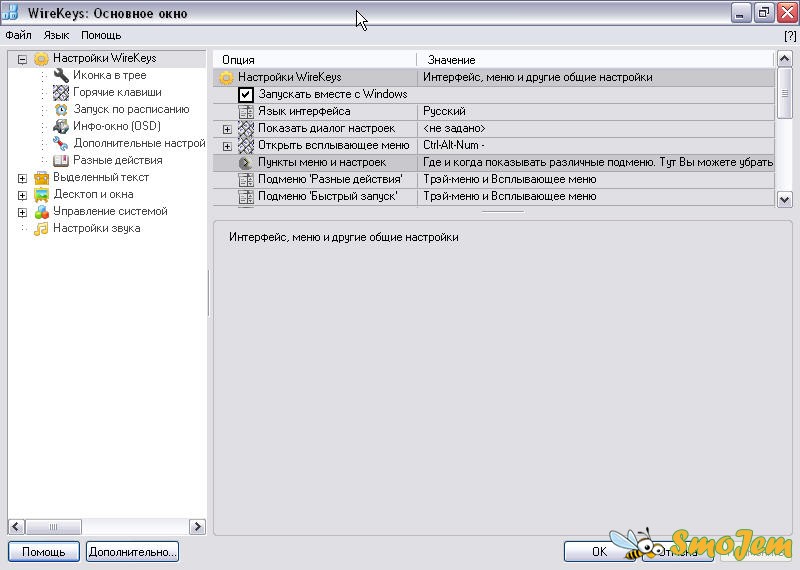The height and width of the screenshot is (570, 800).
Task: Click the Дополнительно... button
Action: click(133, 552)
